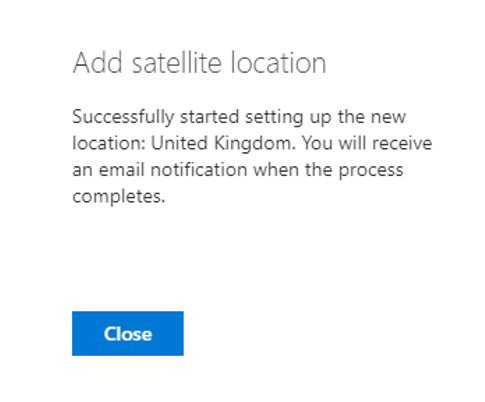Image resolution: width=485 pixels, height=402 pixels.
Task: Click the word 'completes.' ending the message
Action: pos(119,197)
